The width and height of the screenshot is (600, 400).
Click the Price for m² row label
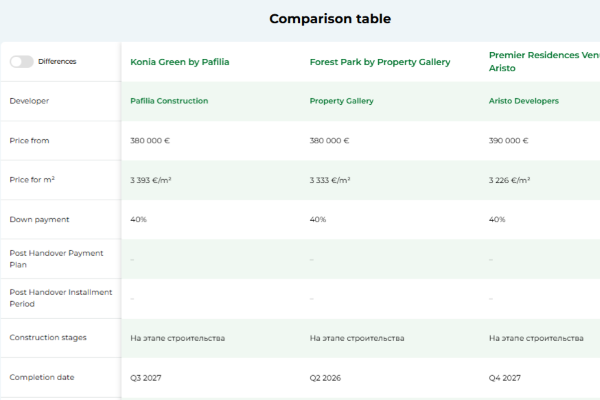pyautogui.click(x=33, y=179)
